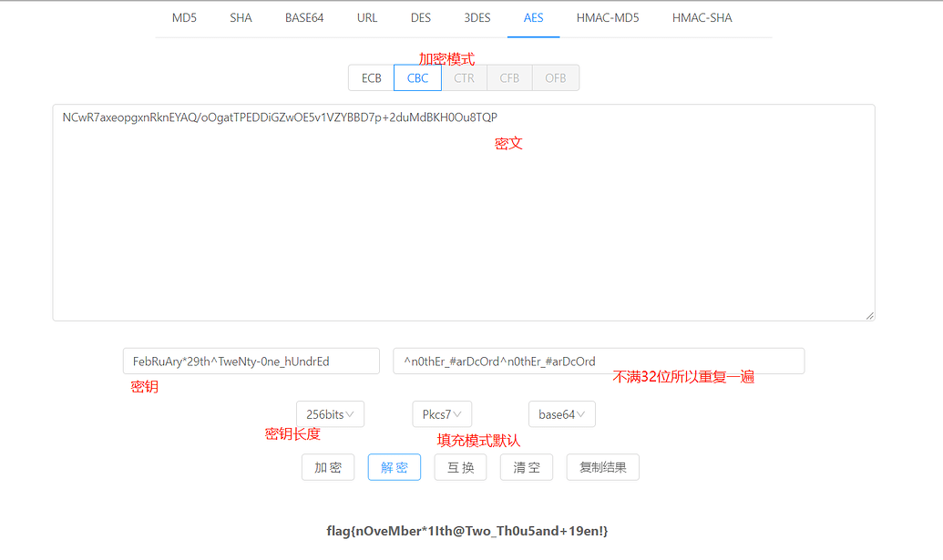The image size is (943, 560).
Task: Select the DES tab
Action: point(420,18)
